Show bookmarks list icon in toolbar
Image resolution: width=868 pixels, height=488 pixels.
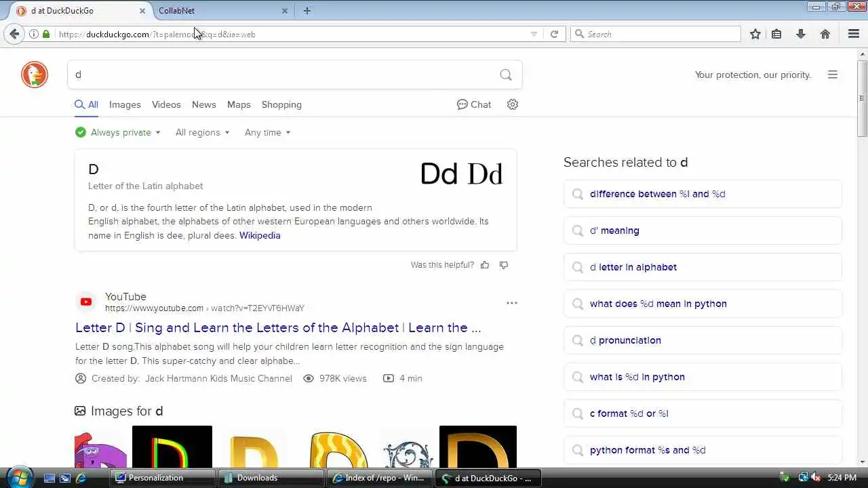776,34
